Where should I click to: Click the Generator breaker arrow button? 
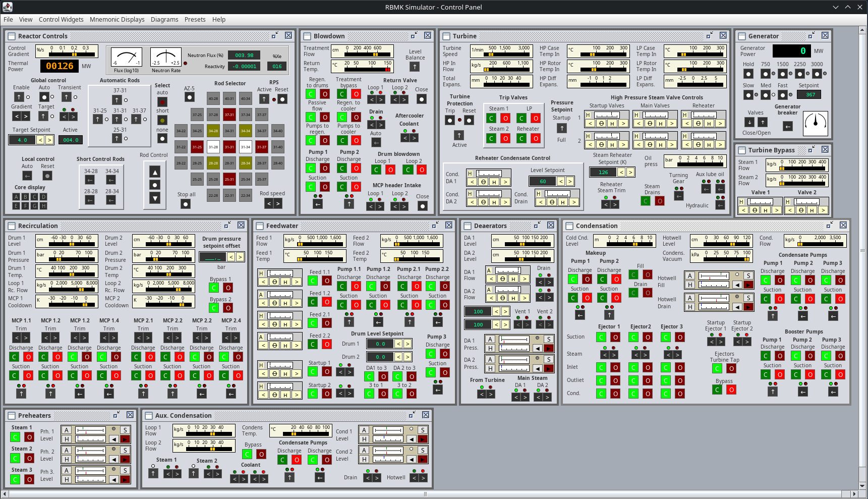point(787,127)
